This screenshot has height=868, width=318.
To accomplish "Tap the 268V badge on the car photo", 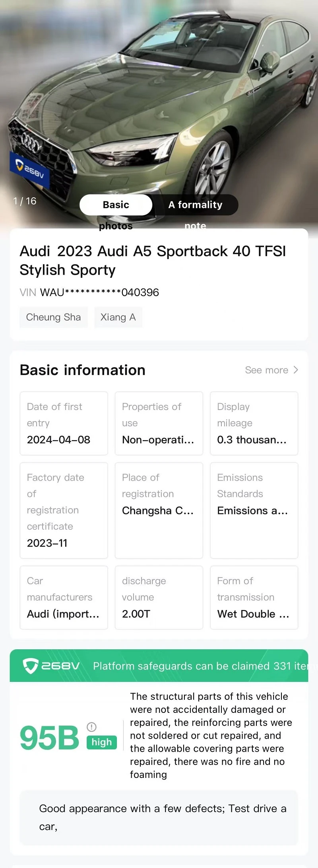I will [x=30, y=171].
